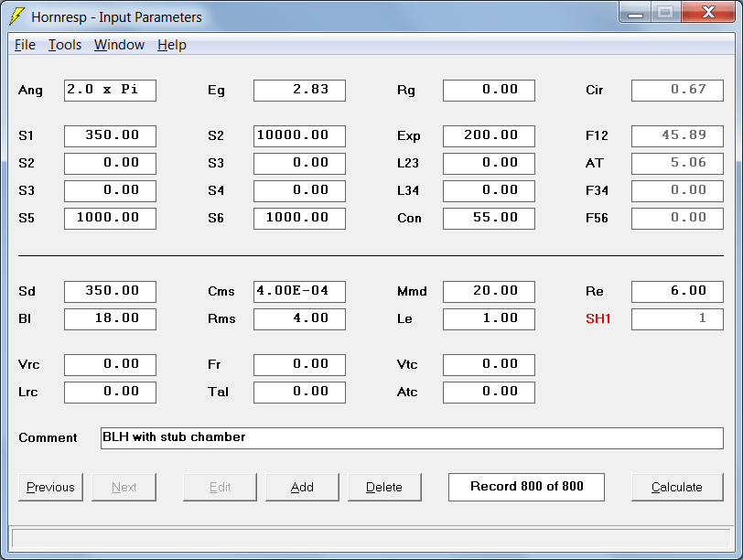Select the Tal input field

pos(299,393)
